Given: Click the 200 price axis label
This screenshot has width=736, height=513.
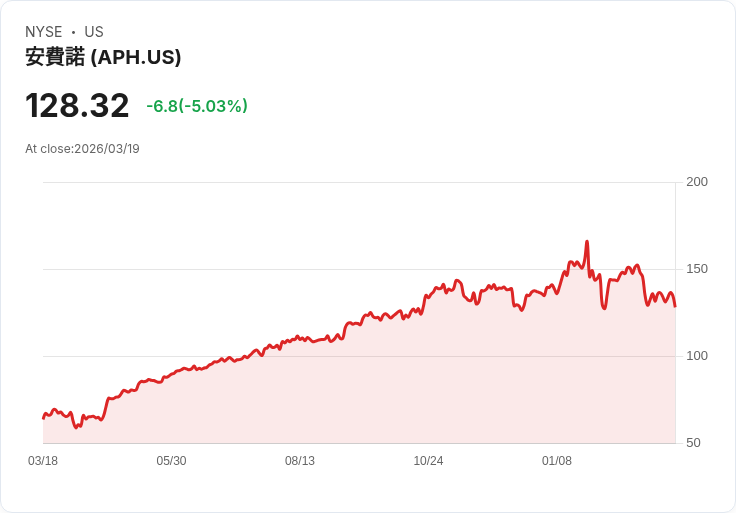Looking at the screenshot, I should click(697, 182).
